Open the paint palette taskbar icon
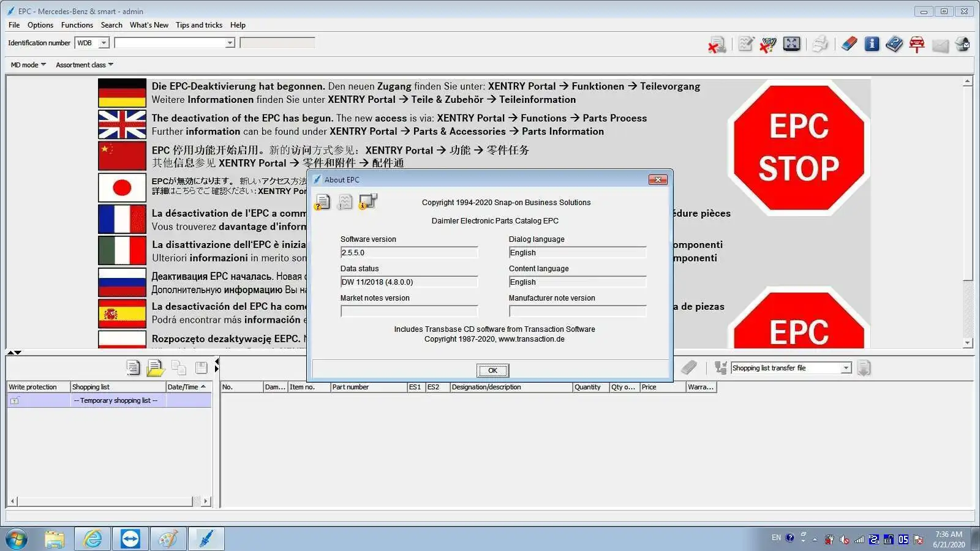980x551 pixels. (168, 539)
